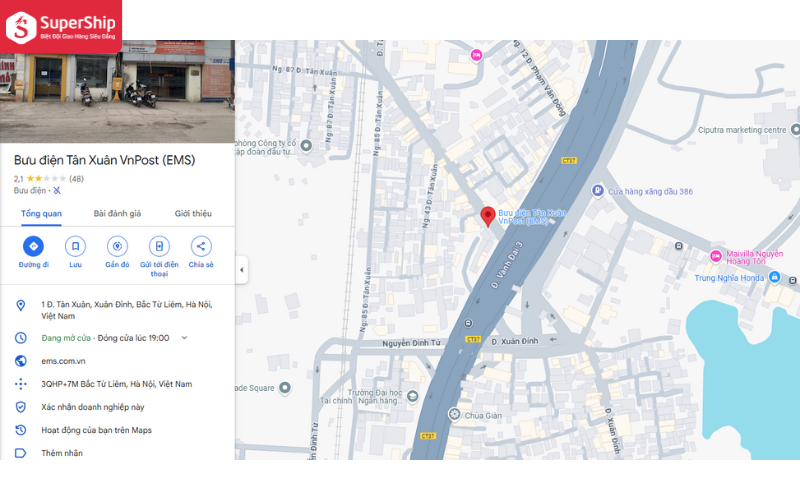Screen dimensions: 800x500
Task: Click the (48) reviews count link
Action: click(x=77, y=179)
